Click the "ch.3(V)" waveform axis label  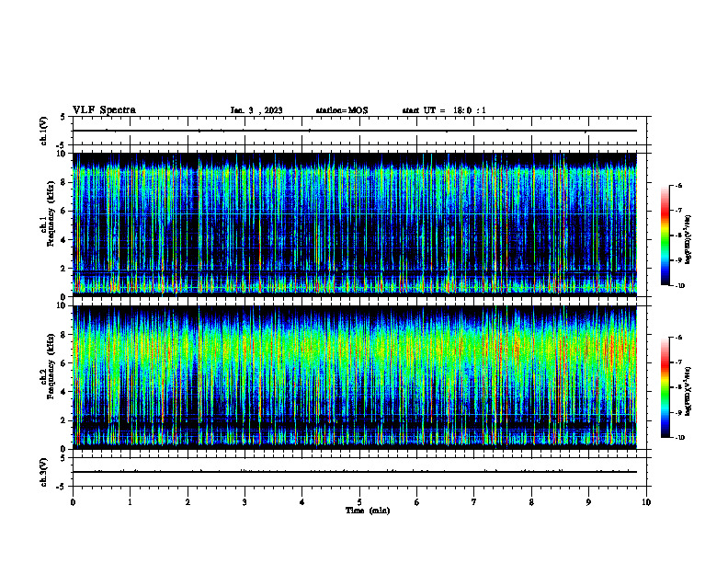tap(44, 472)
